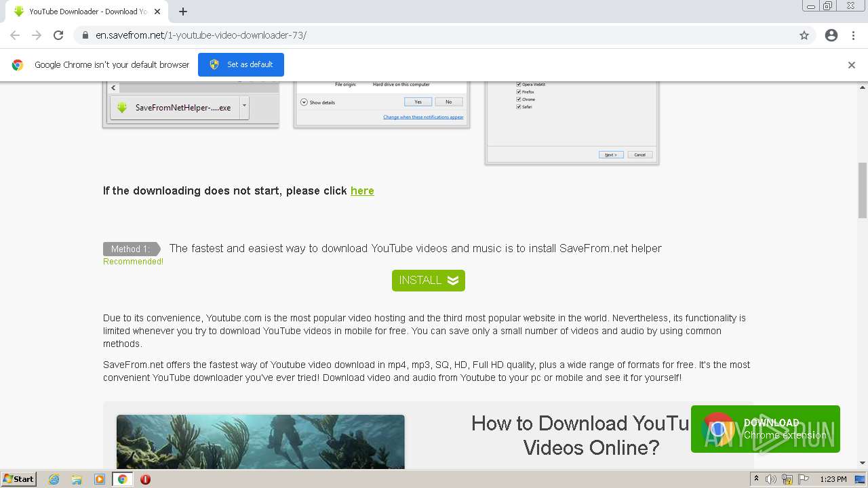Toggle the Safari checkbox in installer image
Screen dimensions: 868x488
(x=519, y=106)
